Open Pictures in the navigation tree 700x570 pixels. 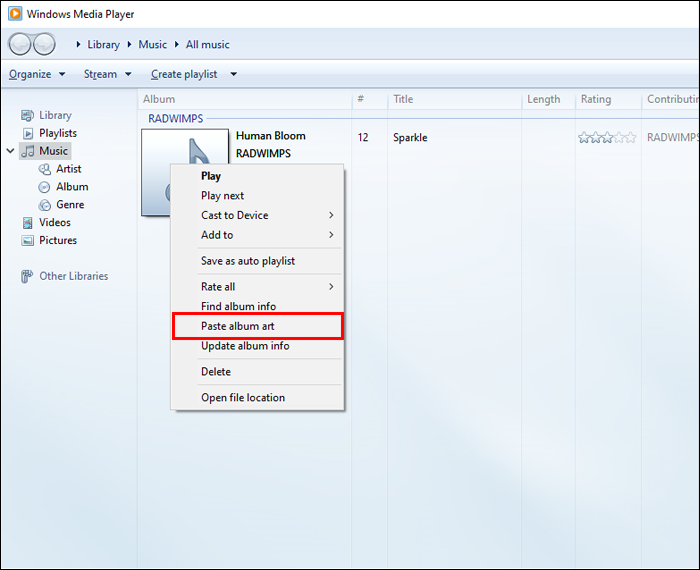(x=58, y=241)
